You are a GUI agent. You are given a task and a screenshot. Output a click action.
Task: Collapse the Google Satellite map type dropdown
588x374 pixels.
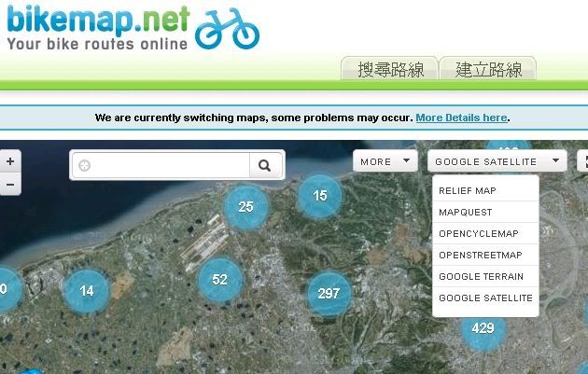497,161
